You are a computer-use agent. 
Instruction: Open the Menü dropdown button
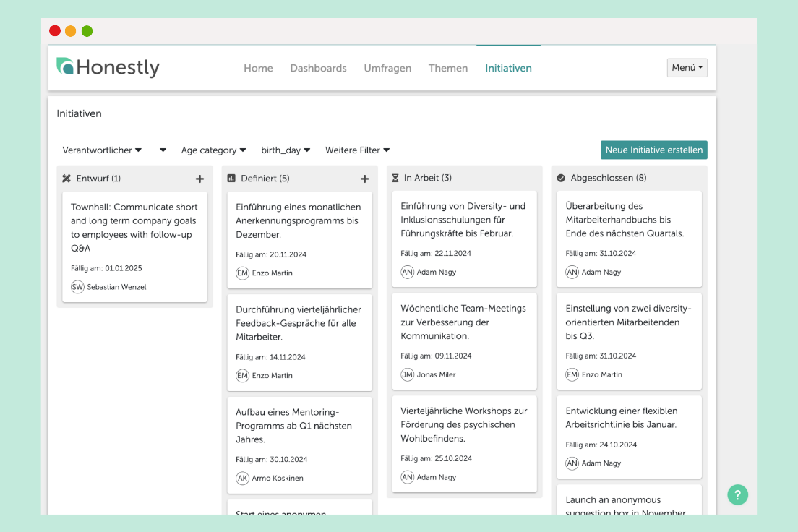[687, 68]
